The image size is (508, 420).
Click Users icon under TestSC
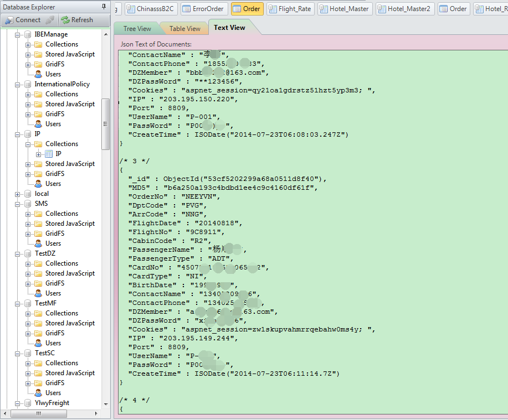[x=38, y=393]
